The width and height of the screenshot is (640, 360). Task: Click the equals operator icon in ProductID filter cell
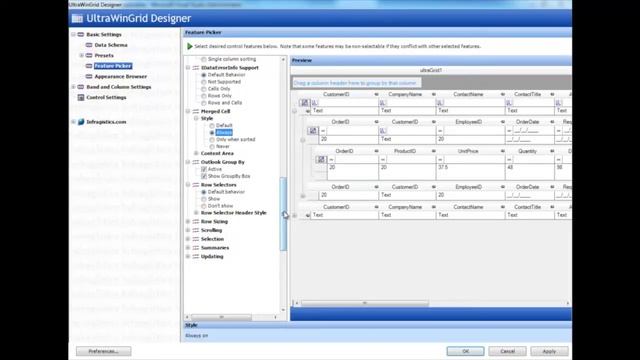[383, 160]
